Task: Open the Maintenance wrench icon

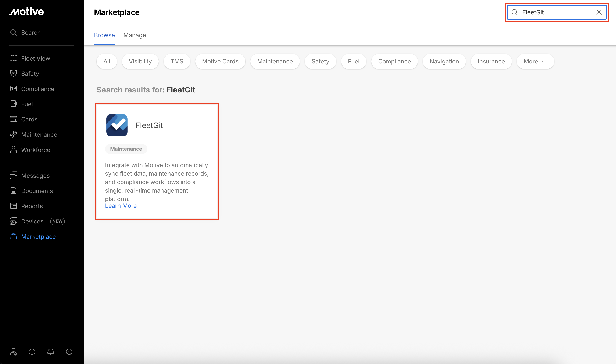Action: (x=14, y=134)
